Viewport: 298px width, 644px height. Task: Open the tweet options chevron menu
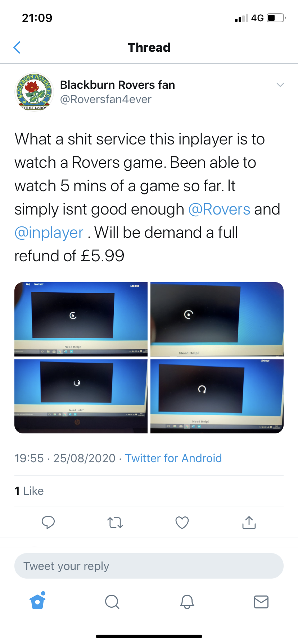click(x=280, y=85)
